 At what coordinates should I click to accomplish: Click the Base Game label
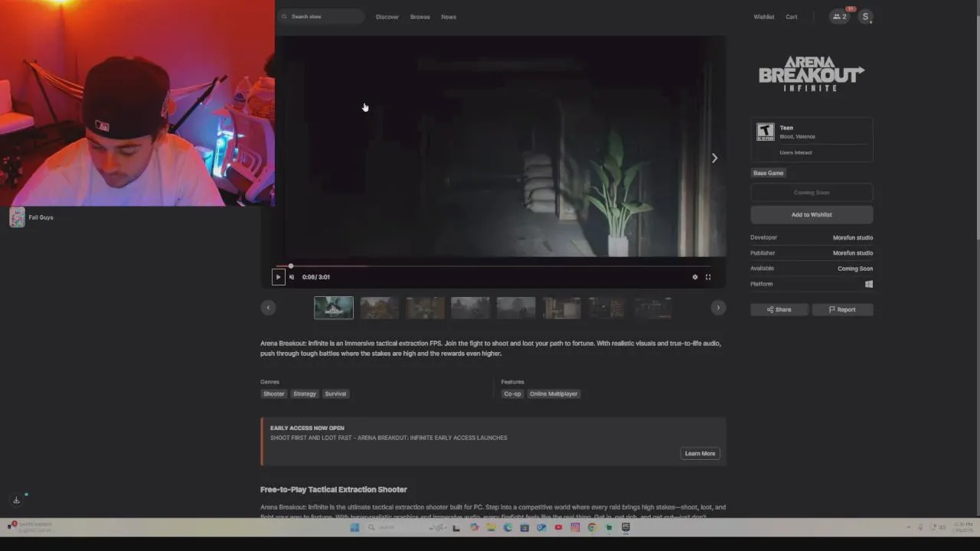pyautogui.click(x=768, y=173)
